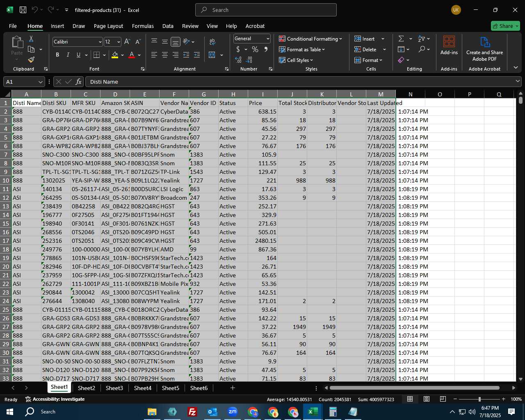This screenshot has width=525, height=420.
Task: Switch to the Insert ribbon tab
Action: pyautogui.click(x=57, y=26)
